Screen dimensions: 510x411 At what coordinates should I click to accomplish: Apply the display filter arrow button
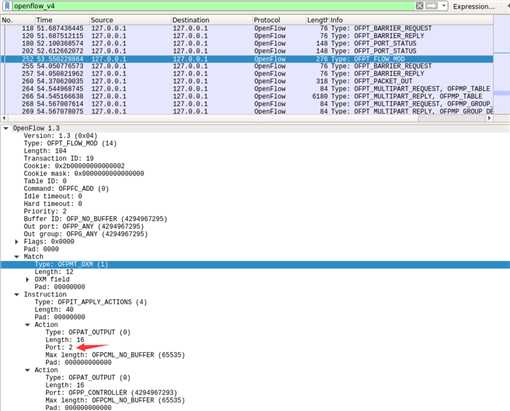(432, 6)
